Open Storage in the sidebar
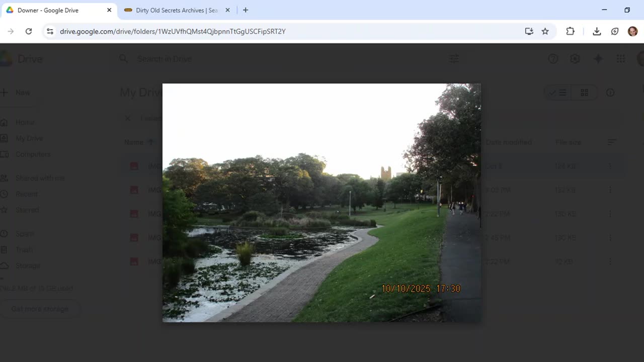The height and width of the screenshot is (362, 644). pos(27,265)
